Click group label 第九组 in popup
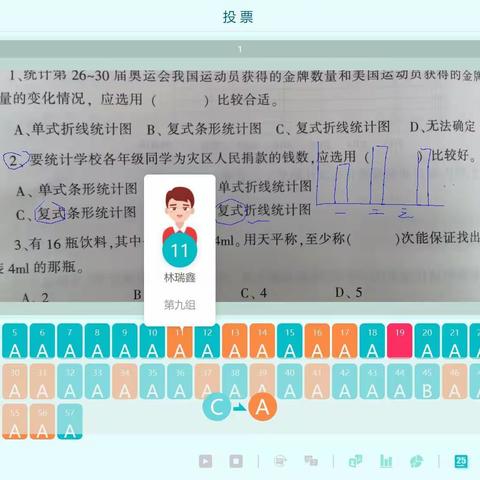Viewport: 480px width, 480px height. coord(180,305)
